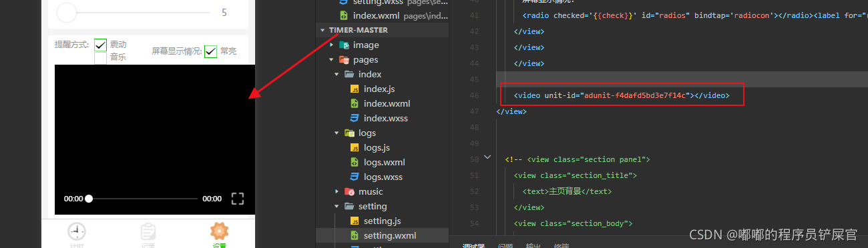Viewport: 868px width, 248px height.
Task: Click the video duration 00:00 at right
Action: coord(212,199)
